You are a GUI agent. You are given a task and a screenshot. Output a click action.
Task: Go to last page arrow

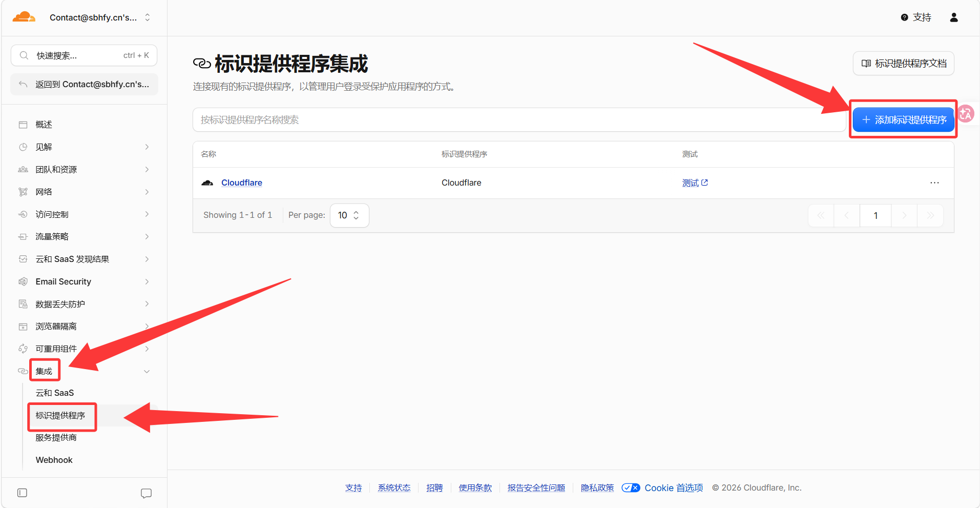point(930,215)
